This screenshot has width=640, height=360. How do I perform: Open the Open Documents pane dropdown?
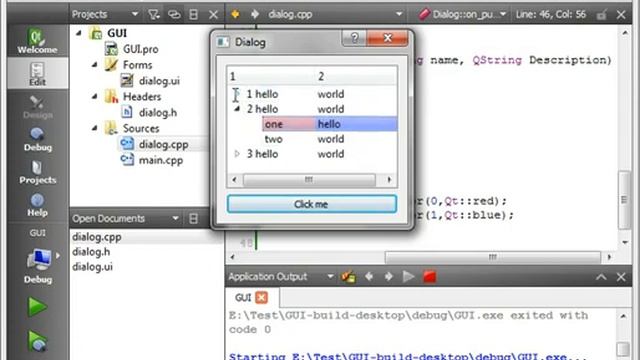click(x=175, y=218)
